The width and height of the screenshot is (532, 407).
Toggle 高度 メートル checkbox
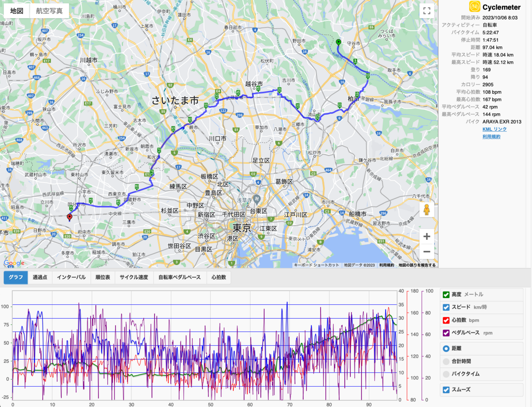(x=446, y=294)
